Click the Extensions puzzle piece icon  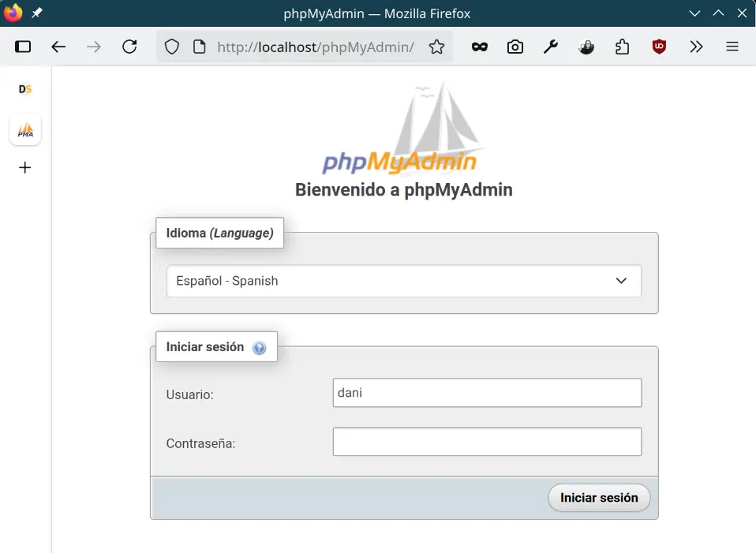(x=623, y=47)
